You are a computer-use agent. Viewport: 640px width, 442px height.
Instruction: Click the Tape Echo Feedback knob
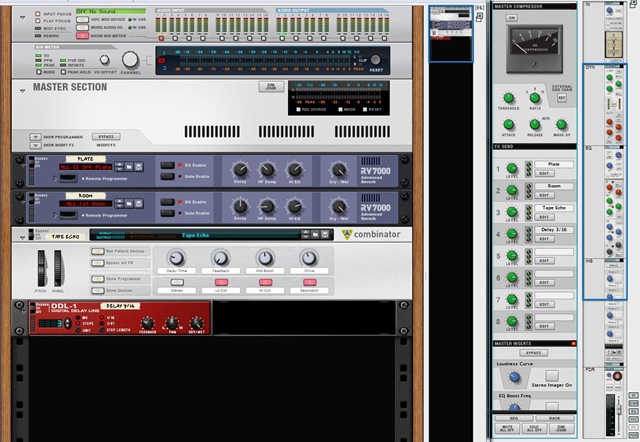click(x=220, y=258)
